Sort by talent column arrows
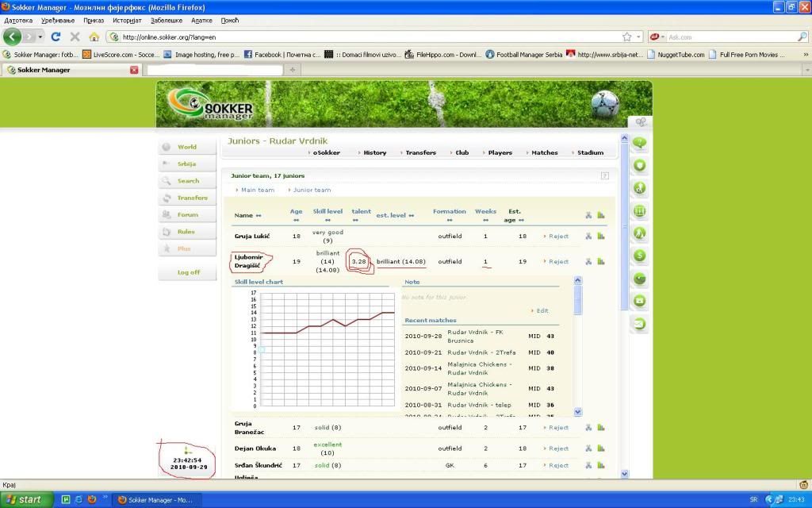 pyautogui.click(x=361, y=220)
